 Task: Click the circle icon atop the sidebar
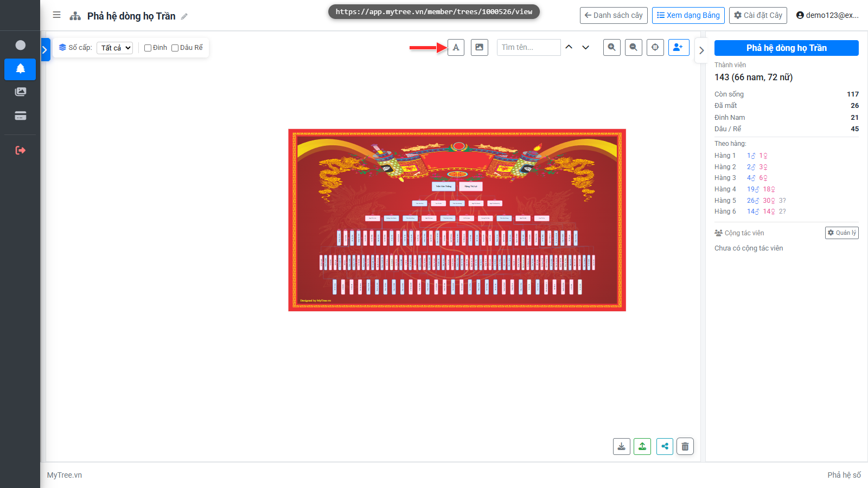20,45
